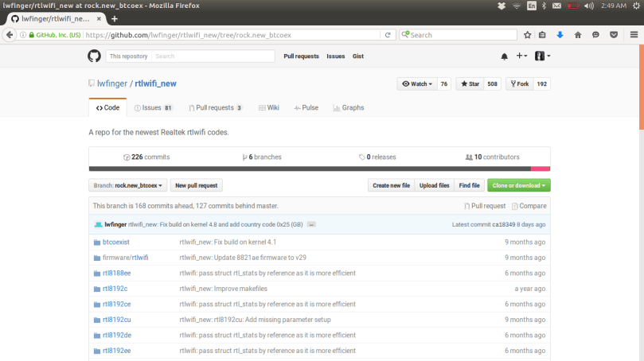Open the Pull request link beside Compare
The height and width of the screenshot is (361, 644).
click(485, 206)
